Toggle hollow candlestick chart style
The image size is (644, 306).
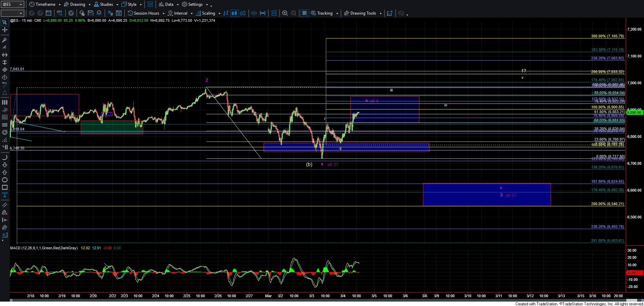243,13
